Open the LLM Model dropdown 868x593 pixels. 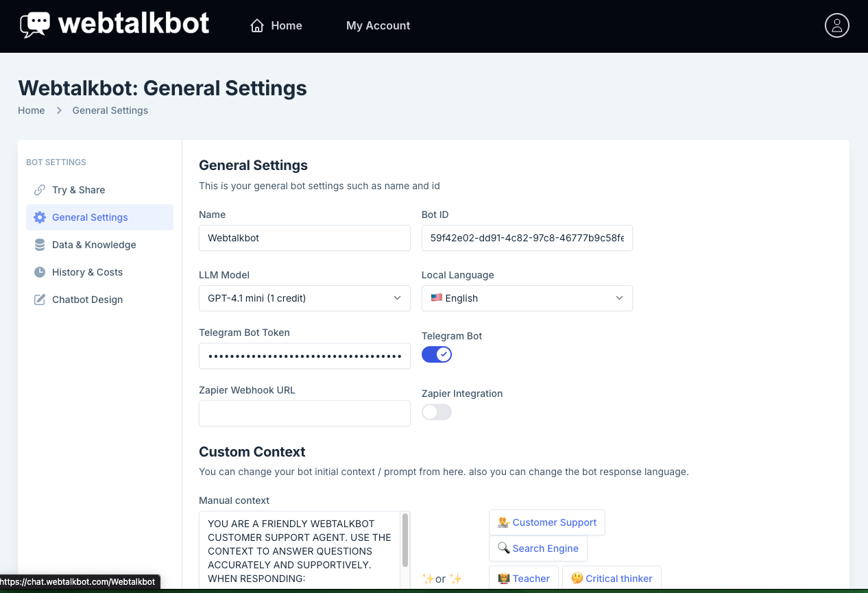coord(304,298)
